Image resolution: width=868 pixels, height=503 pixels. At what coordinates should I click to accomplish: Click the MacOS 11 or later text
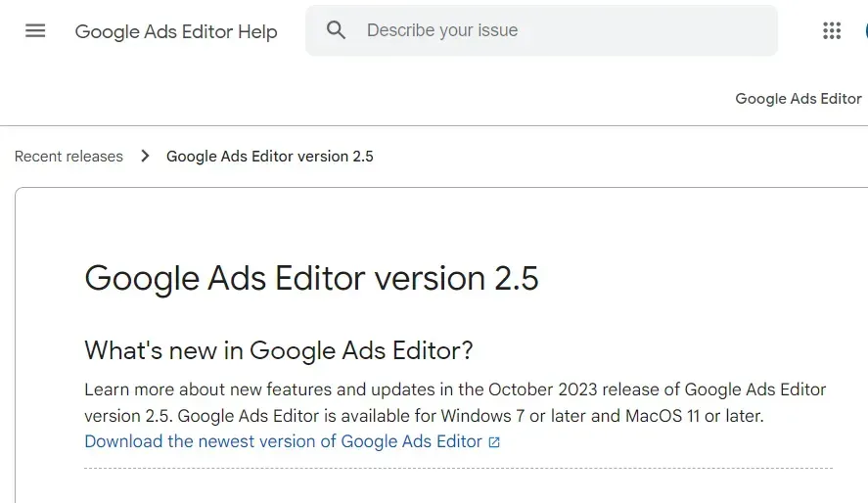click(694, 416)
